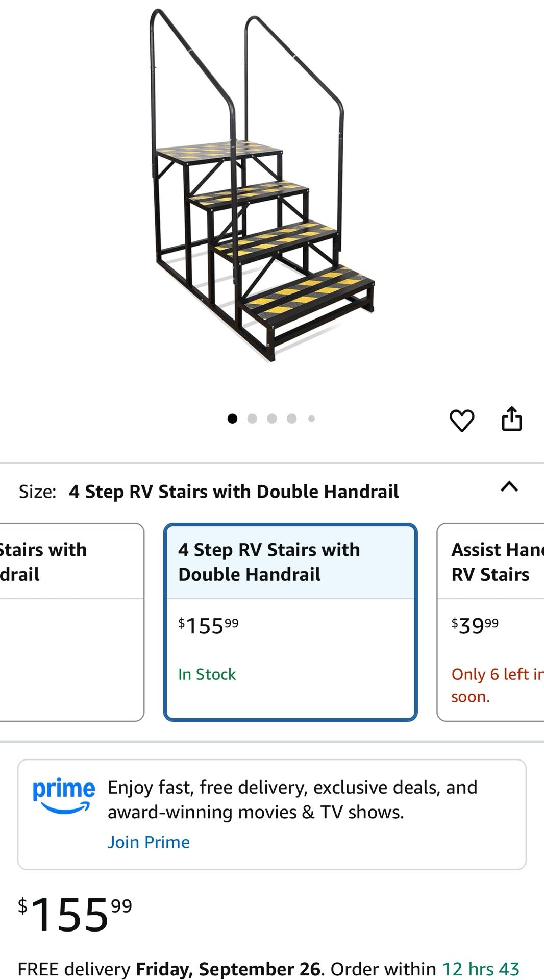Tap the Prime logo
The image size is (544, 980).
(64, 795)
